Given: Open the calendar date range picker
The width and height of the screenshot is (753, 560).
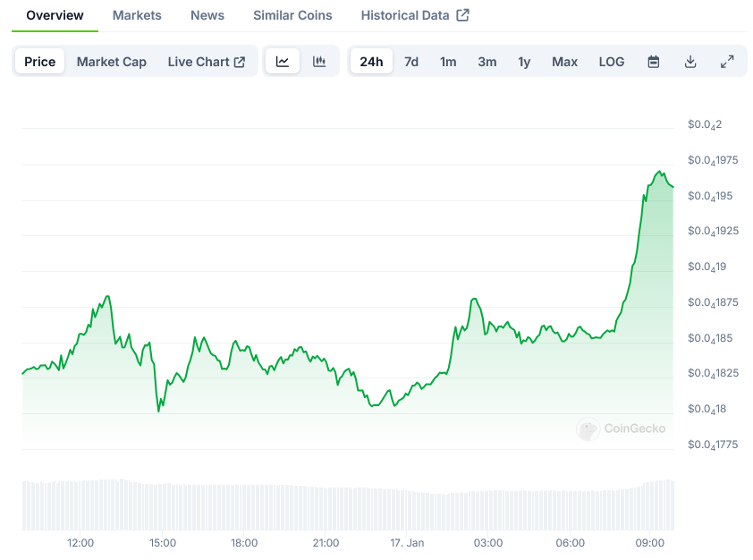Looking at the screenshot, I should click(654, 62).
